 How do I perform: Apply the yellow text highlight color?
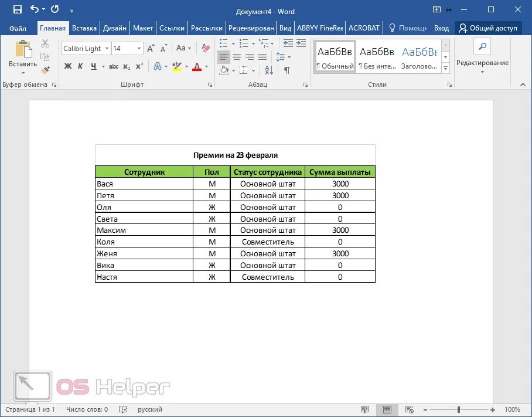pyautogui.click(x=177, y=66)
